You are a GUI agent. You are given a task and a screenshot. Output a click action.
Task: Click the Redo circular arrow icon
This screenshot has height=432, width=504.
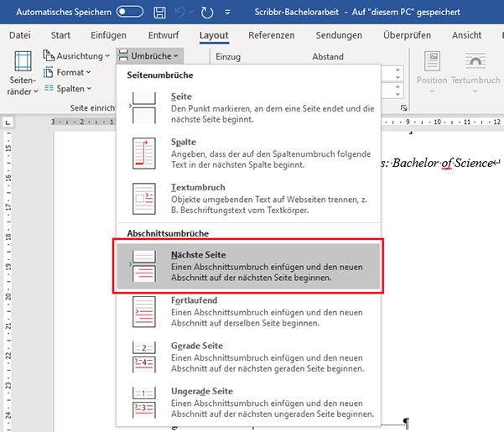click(206, 13)
